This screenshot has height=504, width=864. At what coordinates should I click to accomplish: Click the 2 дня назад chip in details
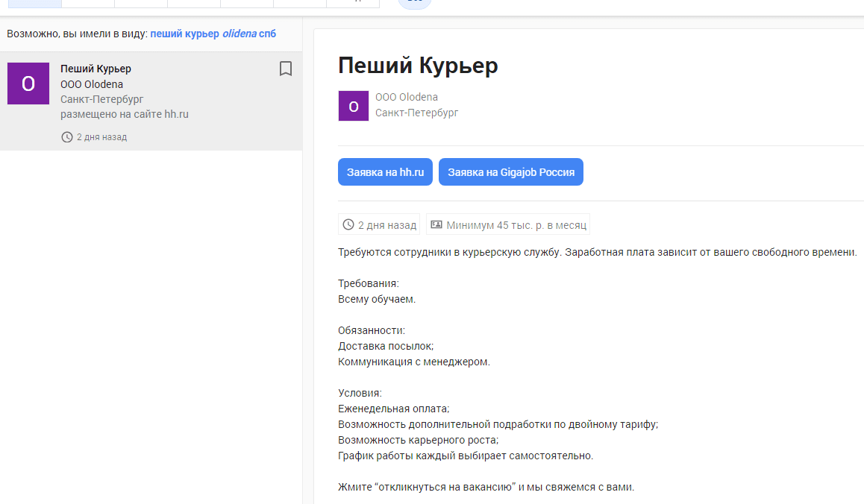tap(379, 225)
